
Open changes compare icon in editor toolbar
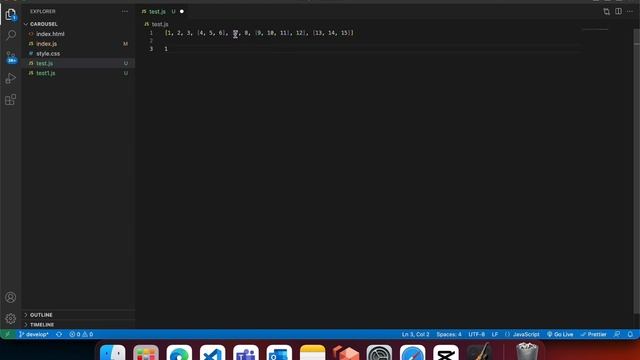click(x=607, y=11)
